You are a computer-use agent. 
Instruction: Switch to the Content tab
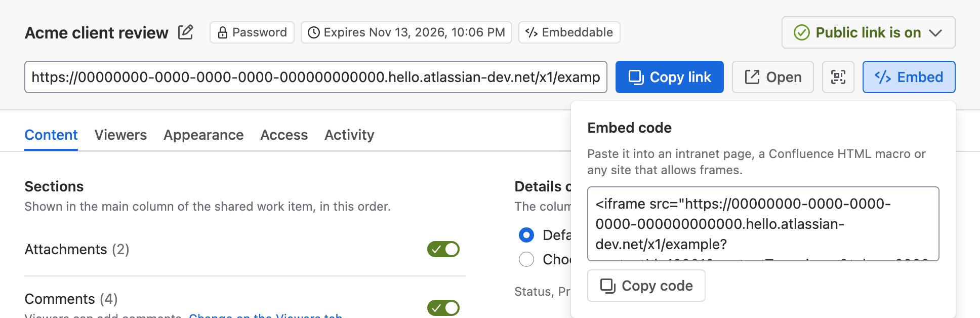coord(51,135)
